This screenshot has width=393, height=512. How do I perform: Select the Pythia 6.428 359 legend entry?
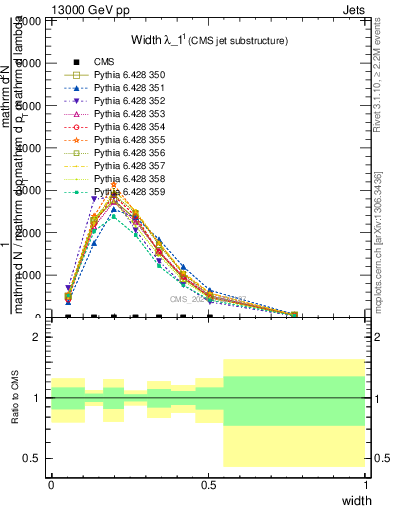click(x=129, y=192)
